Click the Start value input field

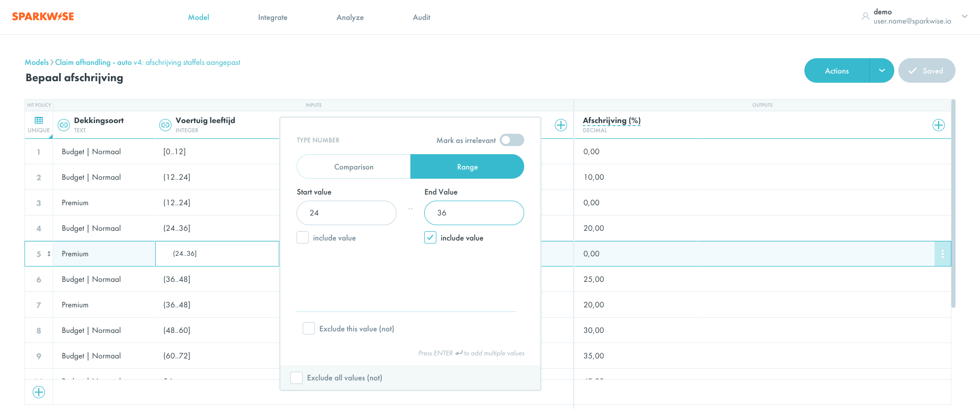click(347, 213)
